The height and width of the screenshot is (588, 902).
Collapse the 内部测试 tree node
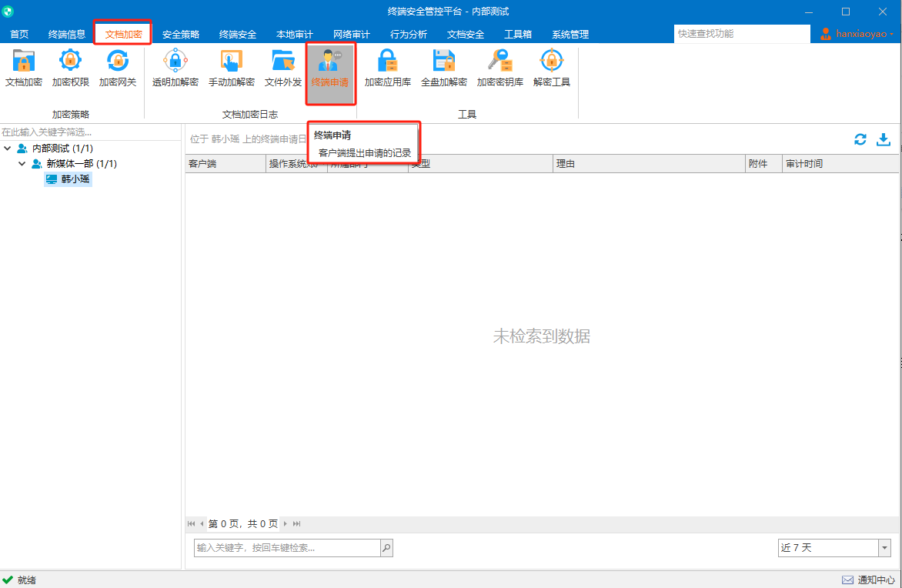click(x=8, y=149)
